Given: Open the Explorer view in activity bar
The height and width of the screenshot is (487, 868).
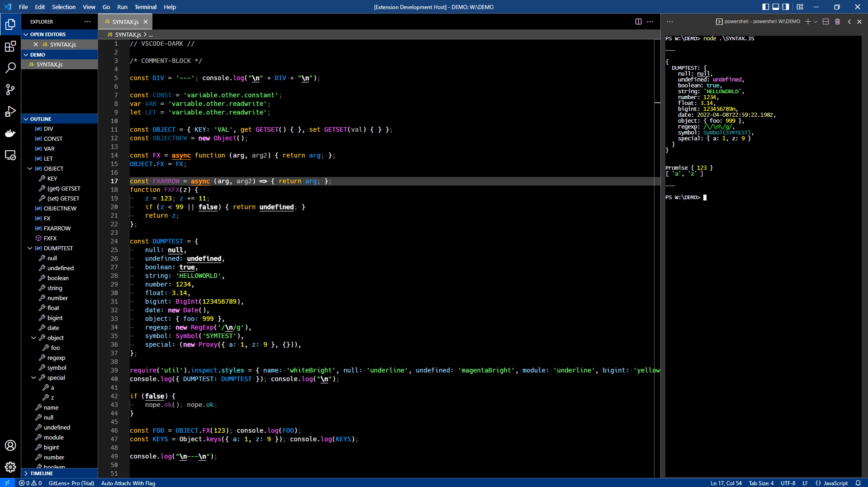Looking at the screenshot, I should [10, 24].
